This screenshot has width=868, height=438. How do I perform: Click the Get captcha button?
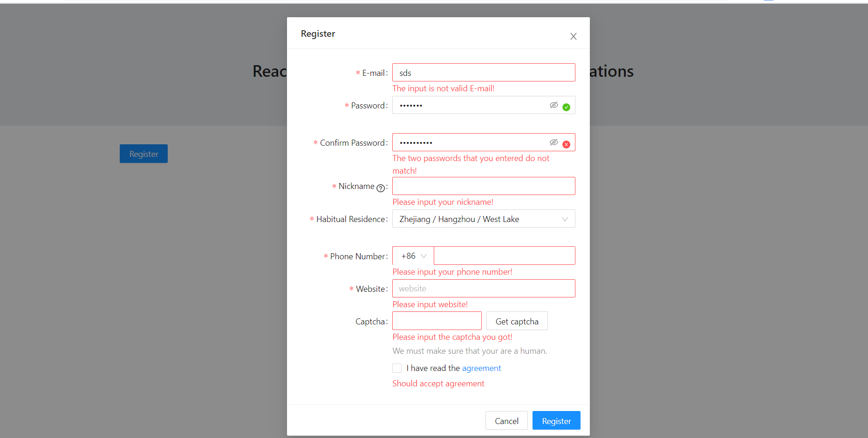[517, 321]
